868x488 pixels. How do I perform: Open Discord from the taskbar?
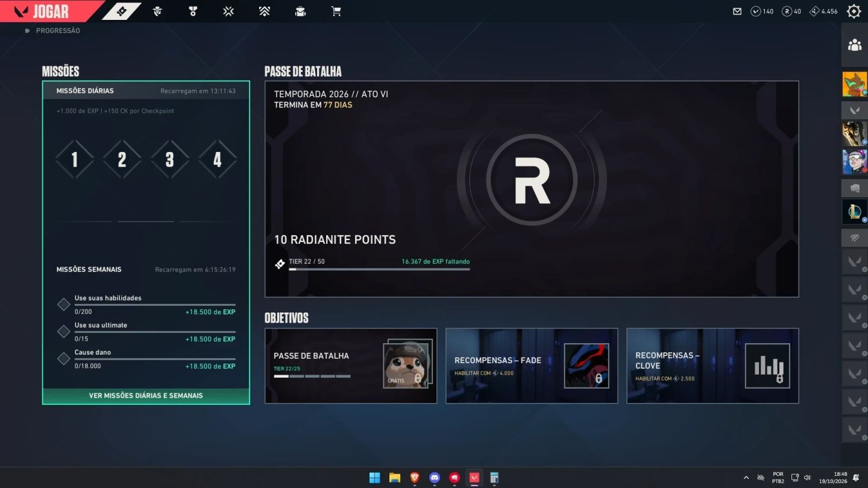point(435,478)
